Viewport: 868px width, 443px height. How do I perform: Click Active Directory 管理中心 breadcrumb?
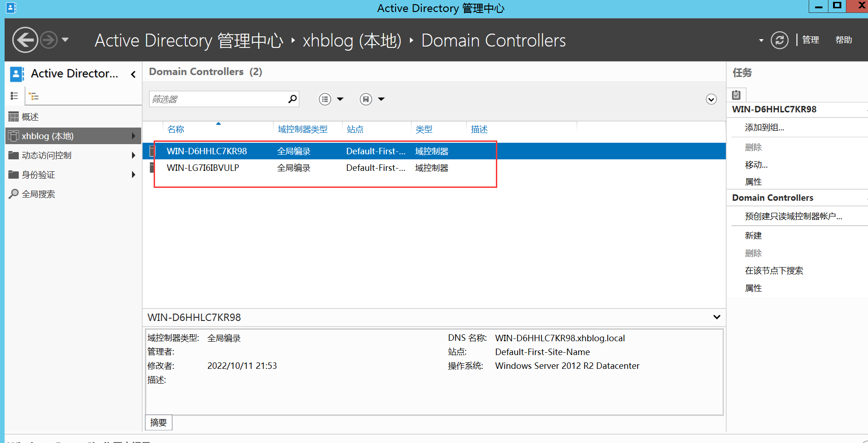(189, 41)
